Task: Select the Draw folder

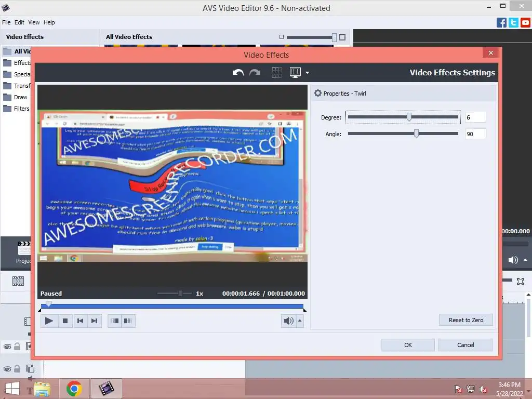Action: [15, 97]
